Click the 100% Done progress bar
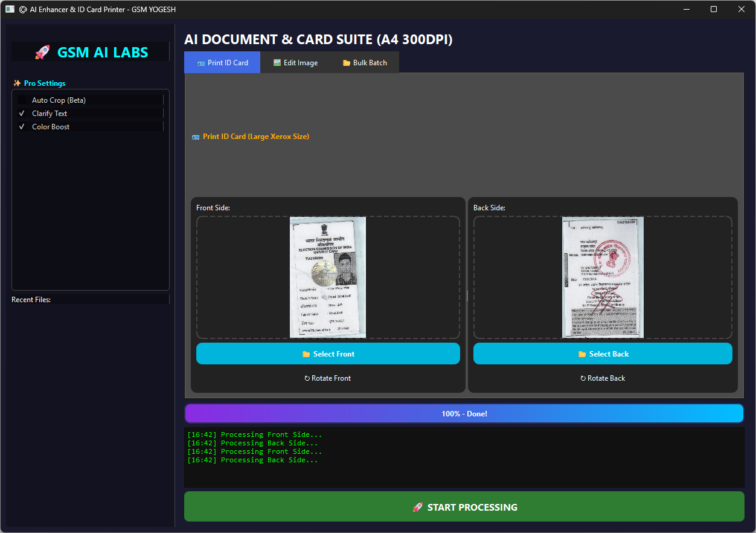 464,413
